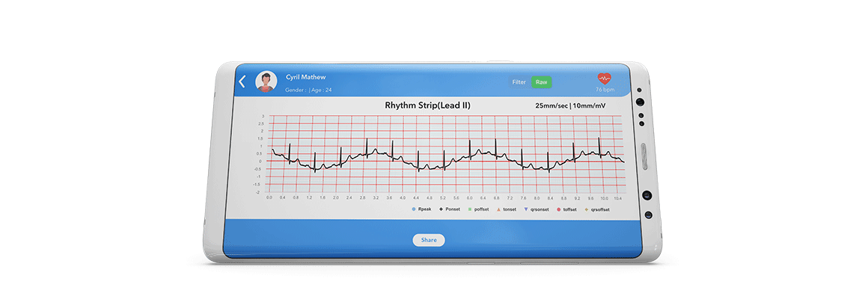Select the Raw signal mode

541,82
